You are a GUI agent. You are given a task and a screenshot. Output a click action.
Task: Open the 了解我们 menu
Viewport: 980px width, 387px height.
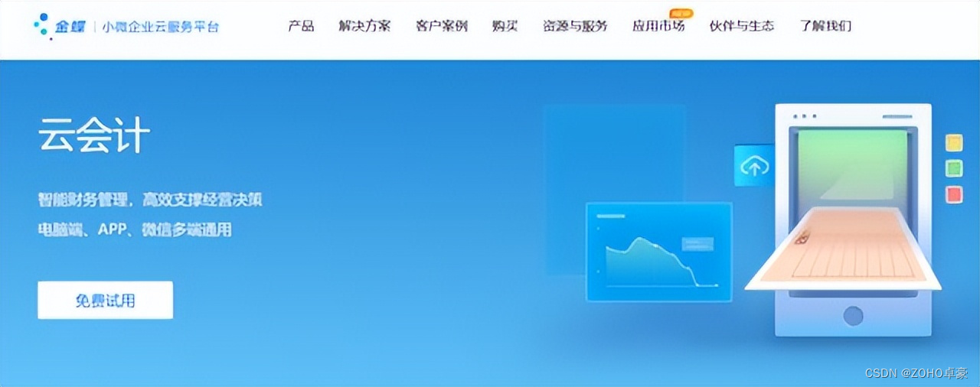click(x=825, y=26)
